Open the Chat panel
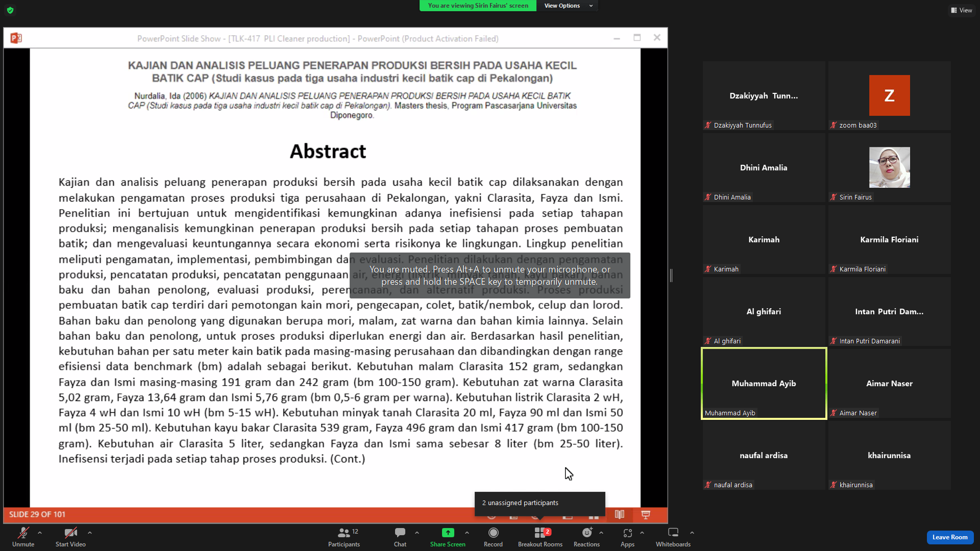Image resolution: width=980 pixels, height=551 pixels. point(400,537)
